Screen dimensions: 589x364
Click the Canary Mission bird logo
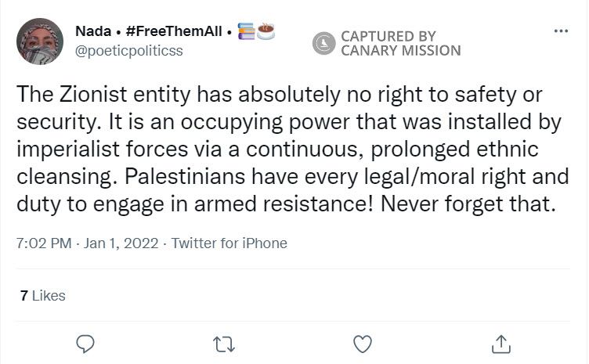324,43
